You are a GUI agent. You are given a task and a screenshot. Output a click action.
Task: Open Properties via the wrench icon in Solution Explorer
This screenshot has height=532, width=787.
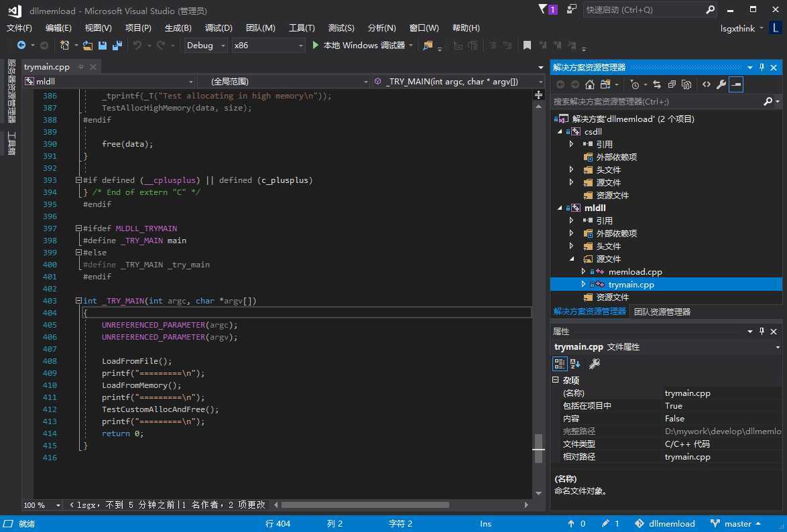pyautogui.click(x=721, y=84)
